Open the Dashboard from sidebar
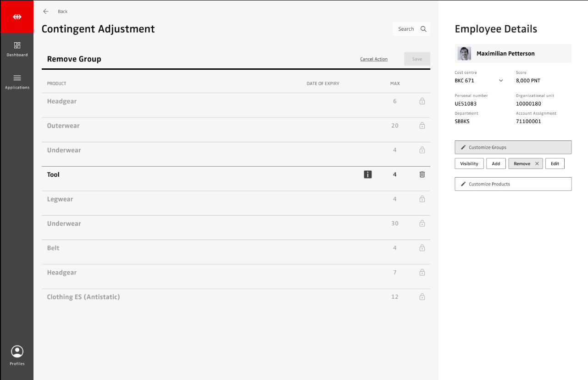 [17, 49]
